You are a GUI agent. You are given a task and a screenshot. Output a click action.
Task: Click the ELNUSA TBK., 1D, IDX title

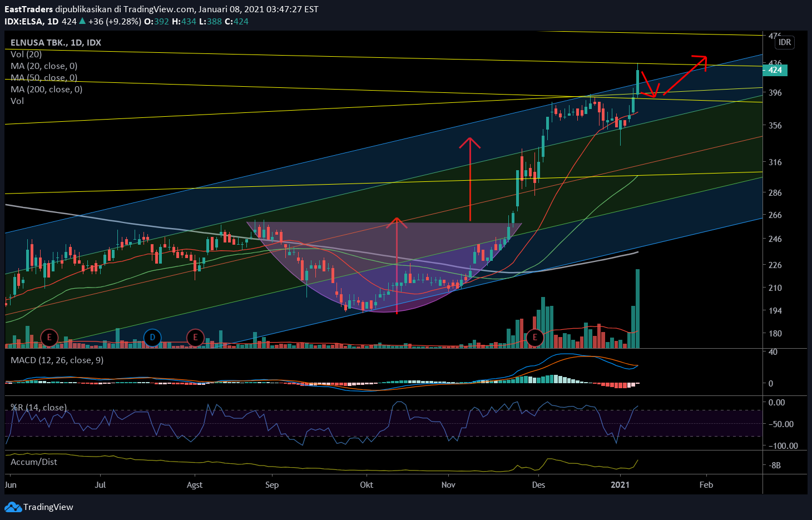[x=56, y=43]
